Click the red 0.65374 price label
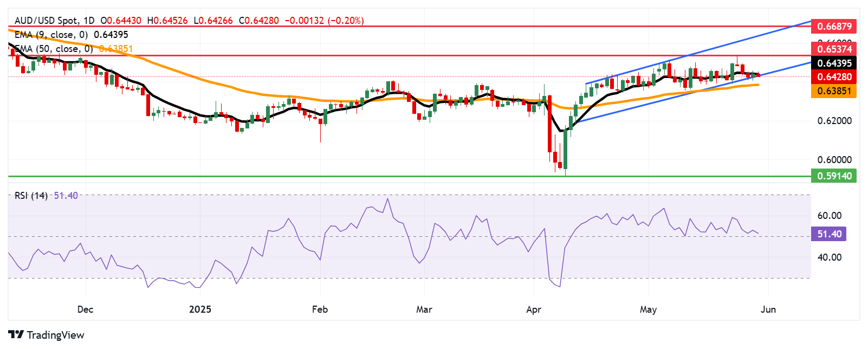This screenshot has height=349, width=868. pyautogui.click(x=834, y=49)
